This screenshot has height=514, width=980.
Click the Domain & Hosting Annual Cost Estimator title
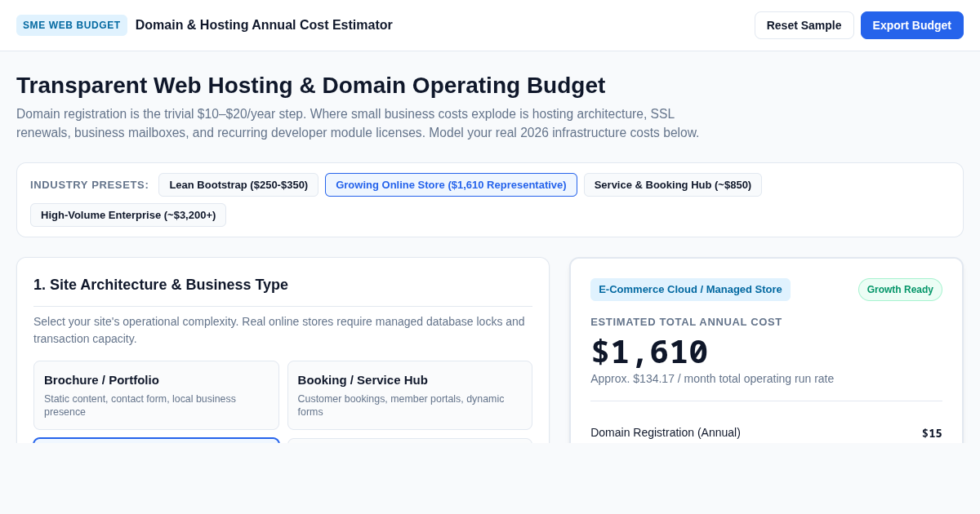264,25
